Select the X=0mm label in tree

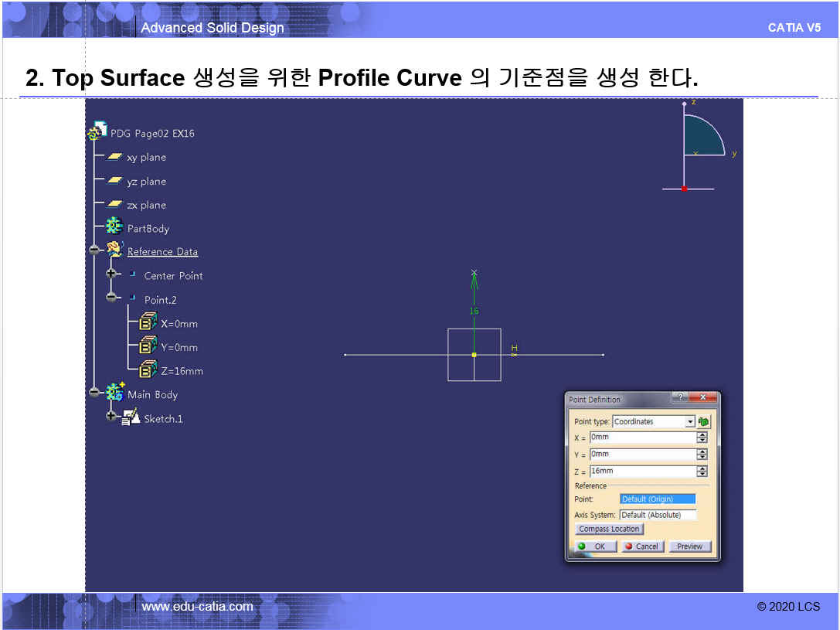click(179, 324)
